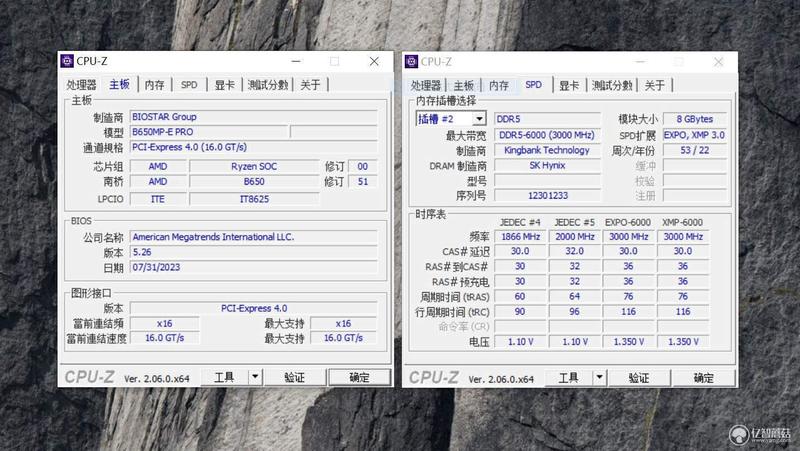Close the right CPU-Z window
Viewport: 800px width, 451px height.
(718, 62)
